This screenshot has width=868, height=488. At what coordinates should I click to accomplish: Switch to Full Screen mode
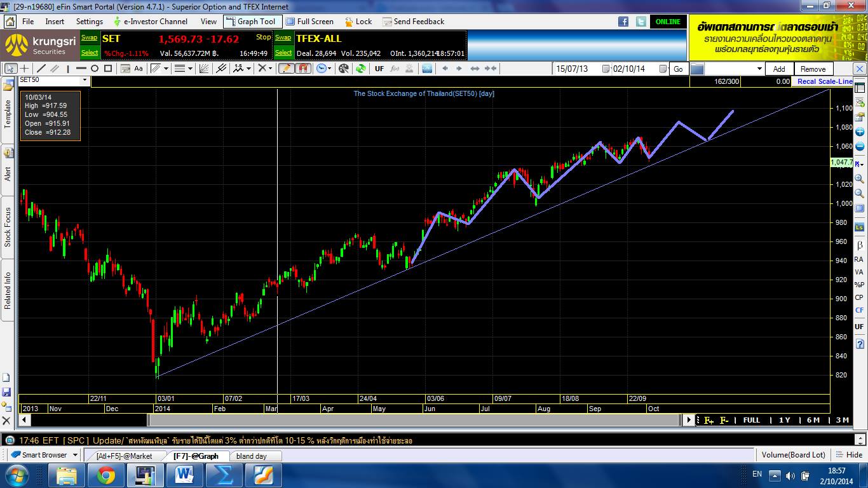point(309,22)
